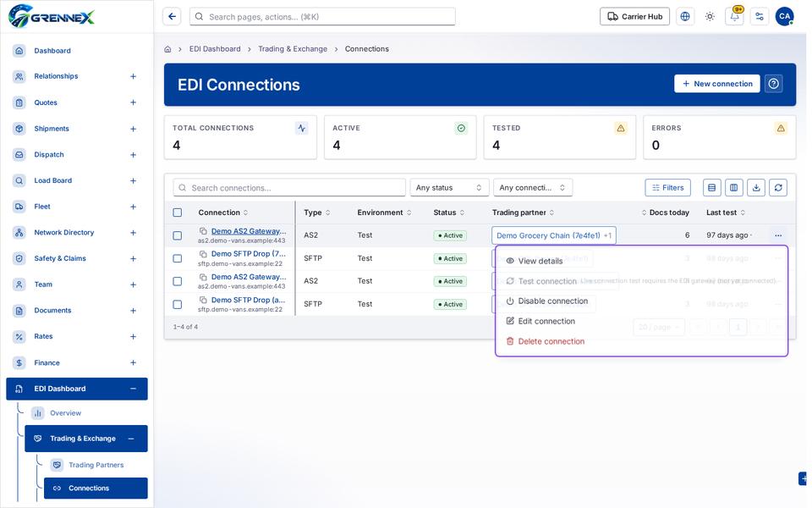Click the Search pages, actions field
The width and height of the screenshot is (812, 508).
click(x=322, y=17)
